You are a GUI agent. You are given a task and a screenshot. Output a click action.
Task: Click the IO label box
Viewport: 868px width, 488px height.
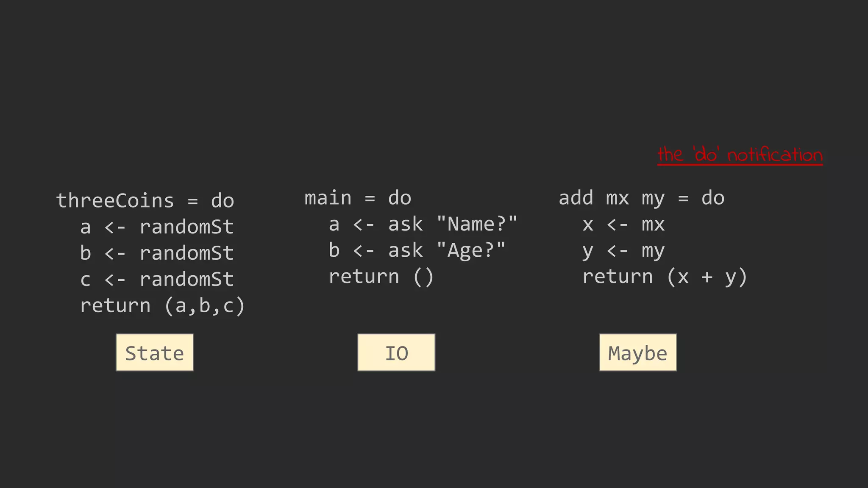pos(396,352)
